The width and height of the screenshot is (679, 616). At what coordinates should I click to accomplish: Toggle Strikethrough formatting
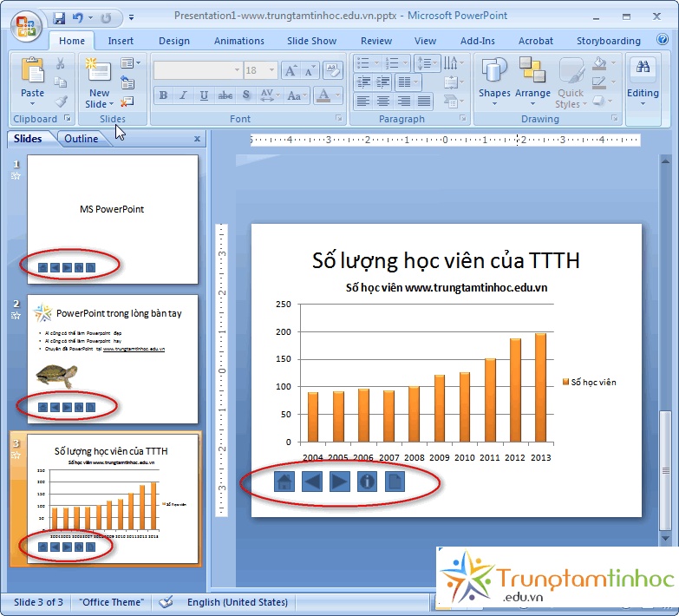click(x=225, y=95)
